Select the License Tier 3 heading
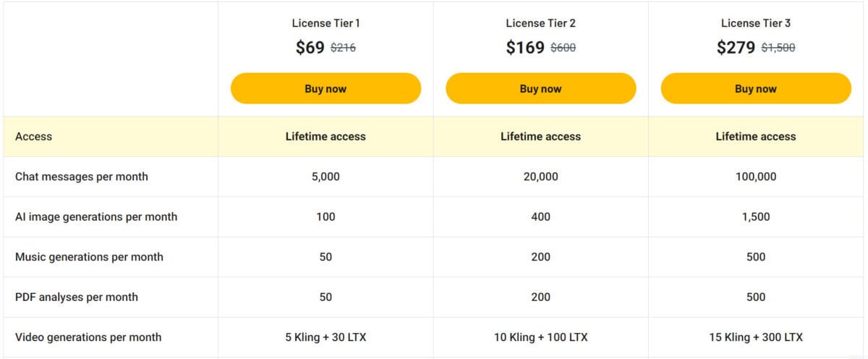 tap(756, 23)
